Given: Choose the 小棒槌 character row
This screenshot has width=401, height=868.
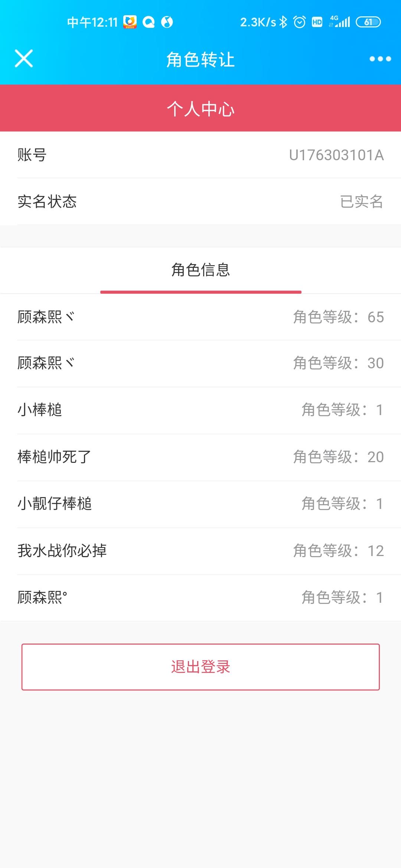Looking at the screenshot, I should (x=200, y=410).
